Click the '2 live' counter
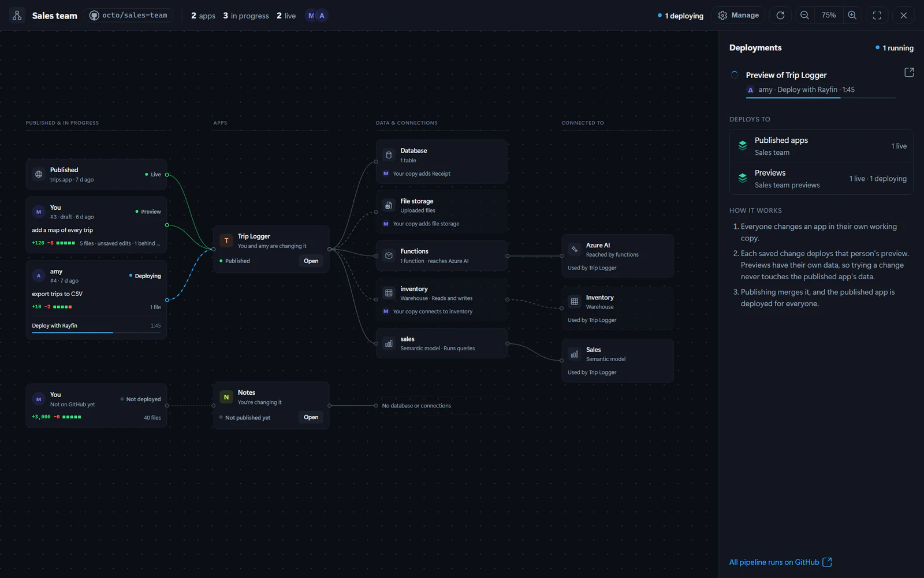The width and height of the screenshot is (924, 578). (x=286, y=16)
